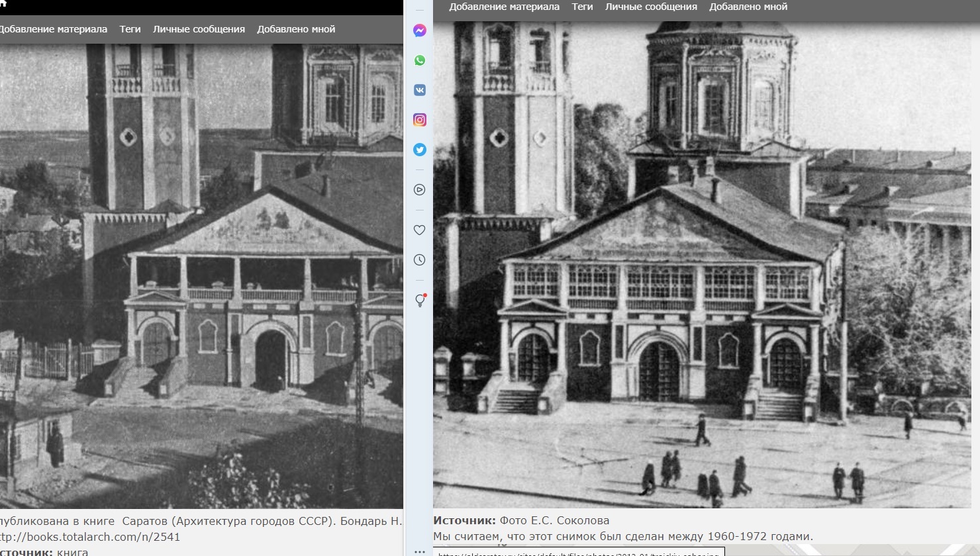Open Twitter from the sidebar
The image size is (980, 556).
tap(419, 150)
